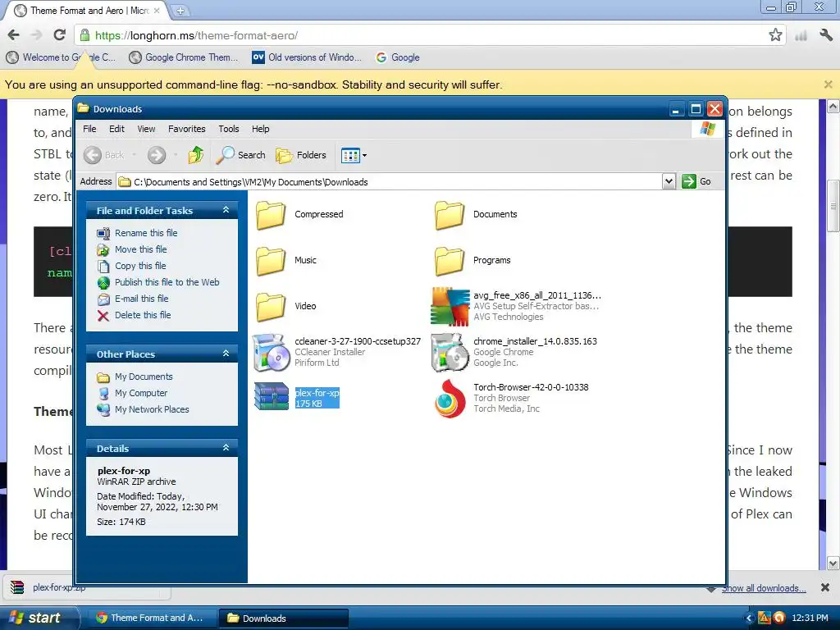
Task: Click the page scrollbar down arrow
Action: pos(833,563)
